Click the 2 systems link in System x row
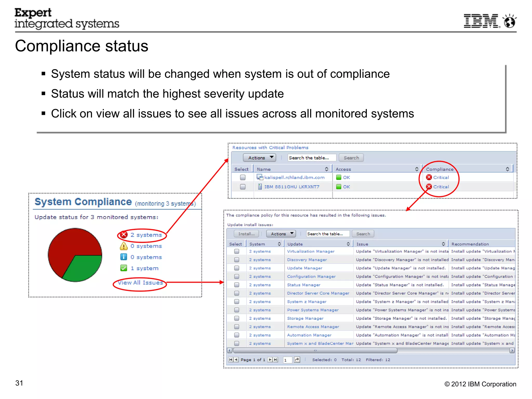 coord(260,343)
